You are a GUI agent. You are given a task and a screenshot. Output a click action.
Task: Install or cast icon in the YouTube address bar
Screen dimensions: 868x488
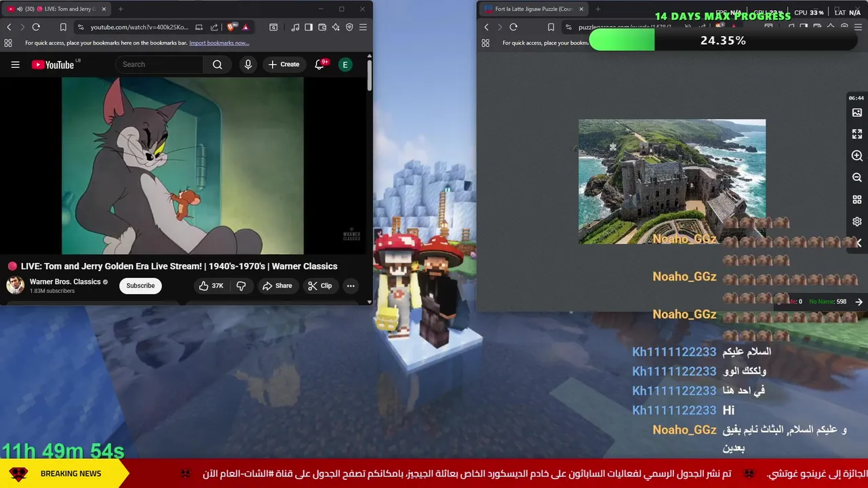(199, 27)
